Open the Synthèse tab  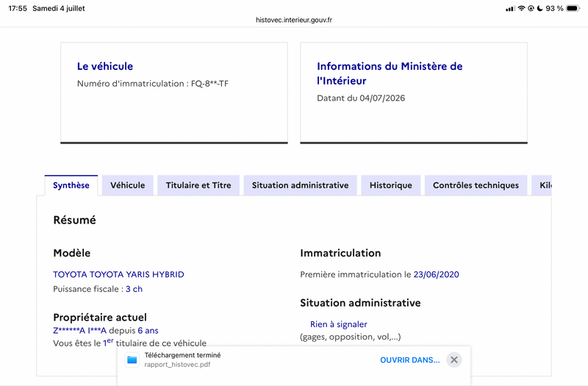(71, 185)
